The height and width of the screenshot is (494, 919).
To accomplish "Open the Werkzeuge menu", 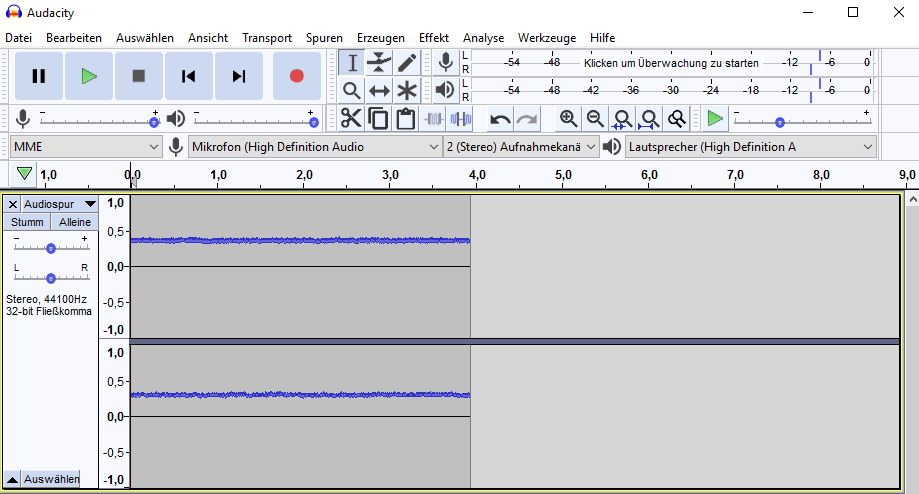I will (x=547, y=38).
